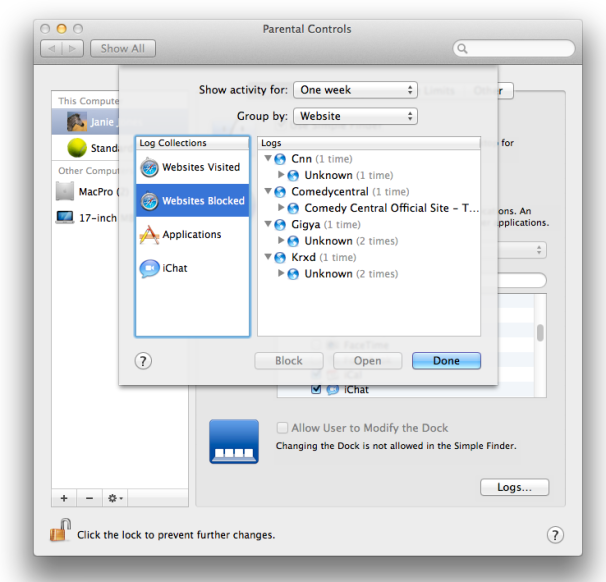
Task: Click the Logs... button
Action: (514, 487)
